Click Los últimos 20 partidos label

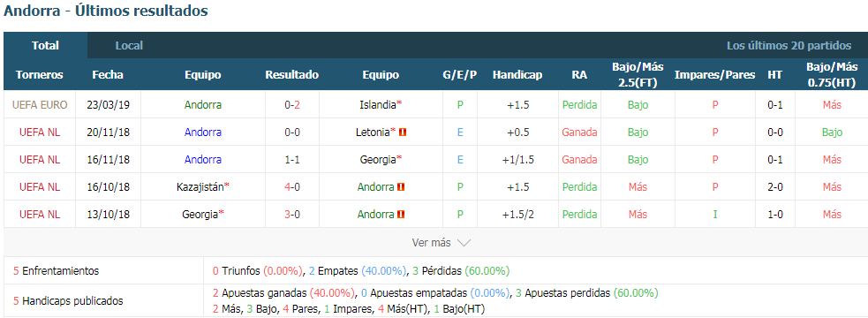click(789, 45)
